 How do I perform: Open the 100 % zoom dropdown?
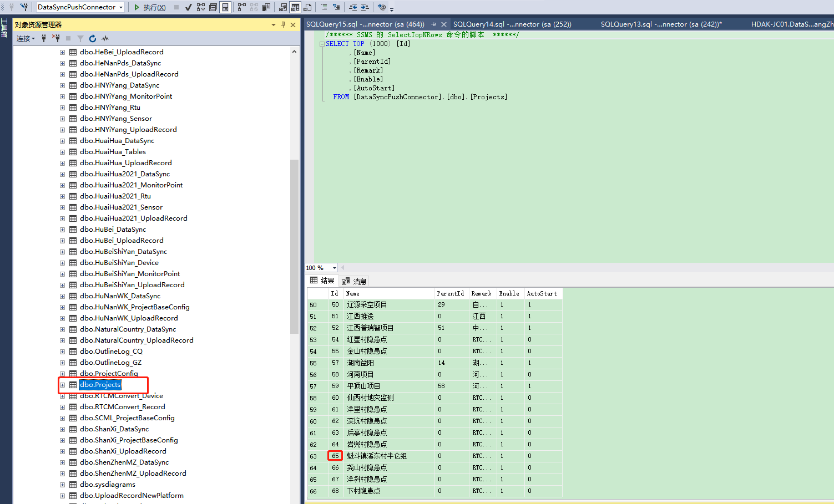[334, 268]
